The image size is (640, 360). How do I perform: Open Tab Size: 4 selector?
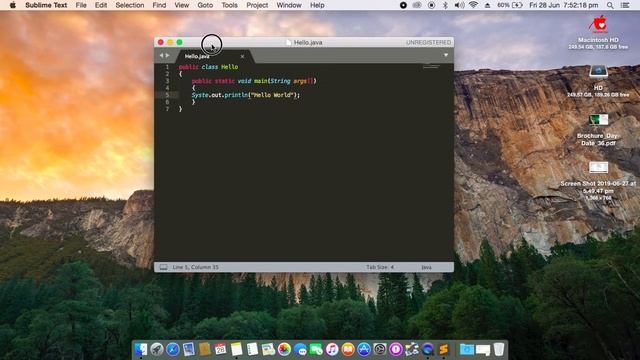(380, 267)
